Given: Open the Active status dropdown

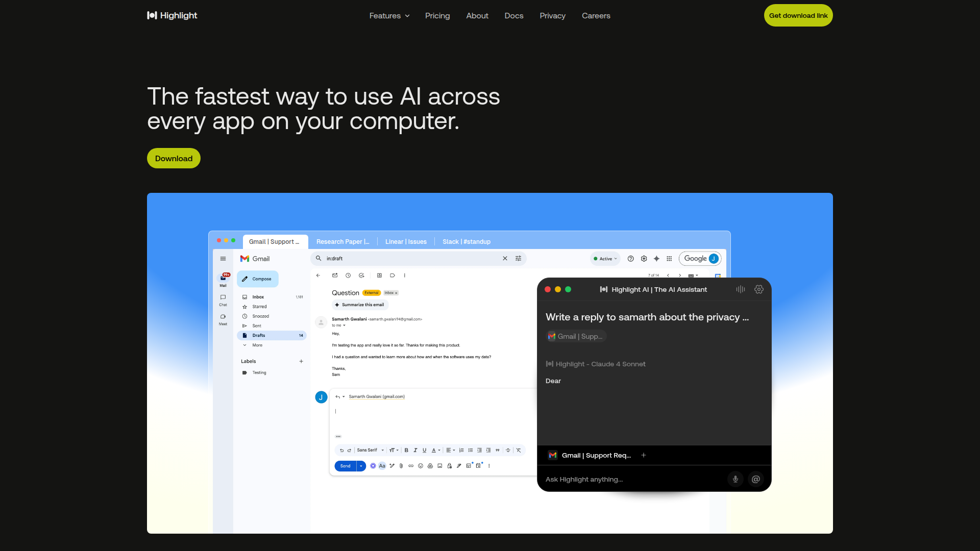Looking at the screenshot, I should [605, 259].
